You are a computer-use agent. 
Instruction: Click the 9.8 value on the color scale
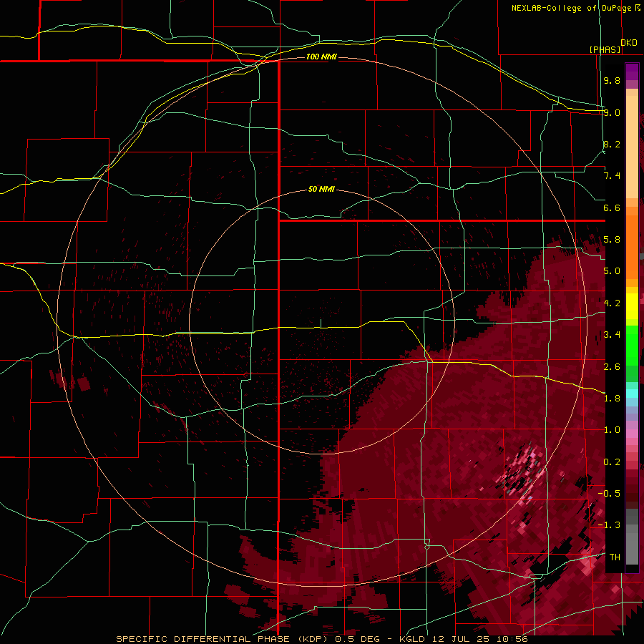click(612, 80)
